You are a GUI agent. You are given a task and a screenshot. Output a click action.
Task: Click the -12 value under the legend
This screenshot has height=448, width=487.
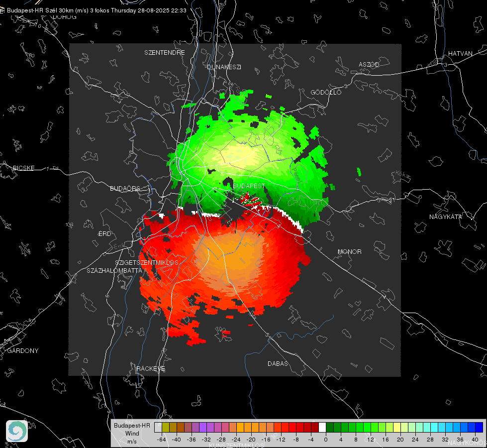point(281,440)
